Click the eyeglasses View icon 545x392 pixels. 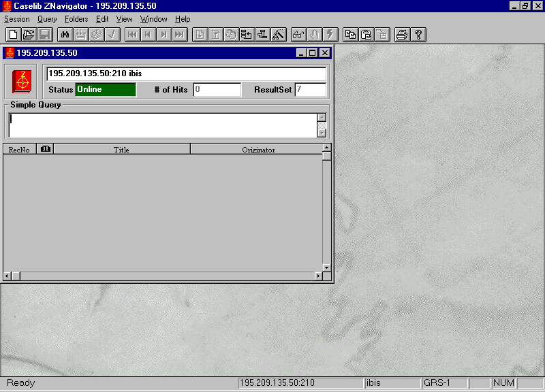(x=298, y=35)
